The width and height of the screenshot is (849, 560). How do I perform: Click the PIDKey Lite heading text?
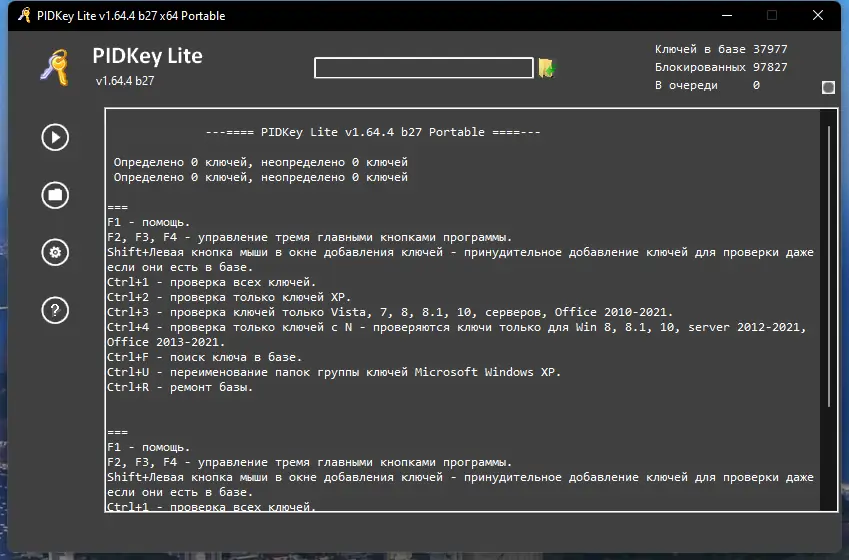[147, 56]
